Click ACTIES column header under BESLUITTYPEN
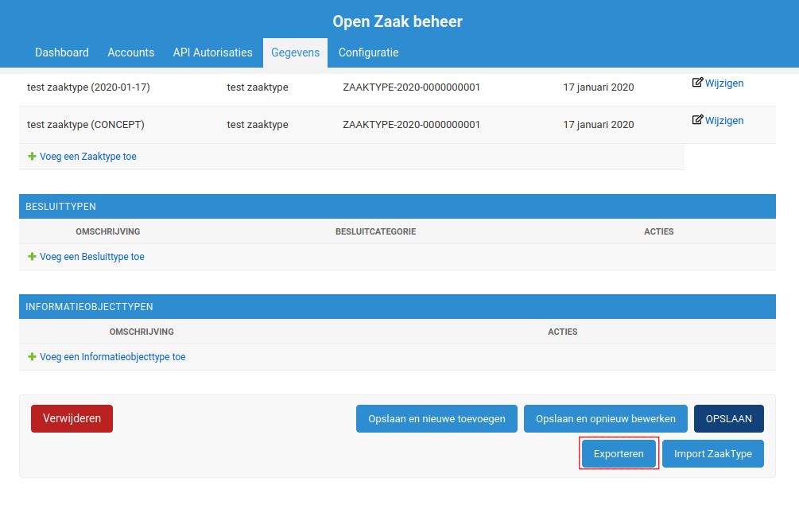This screenshot has width=799, height=532. pyautogui.click(x=659, y=231)
